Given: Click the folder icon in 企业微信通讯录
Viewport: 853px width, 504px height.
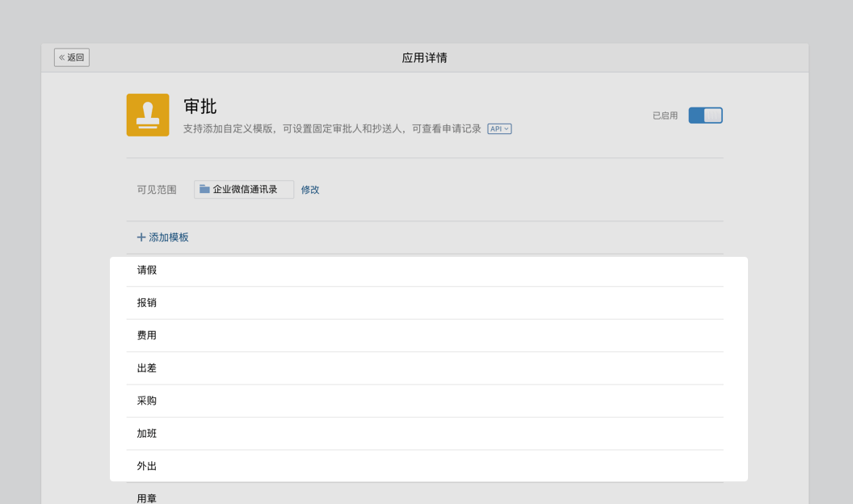Looking at the screenshot, I should (x=204, y=189).
